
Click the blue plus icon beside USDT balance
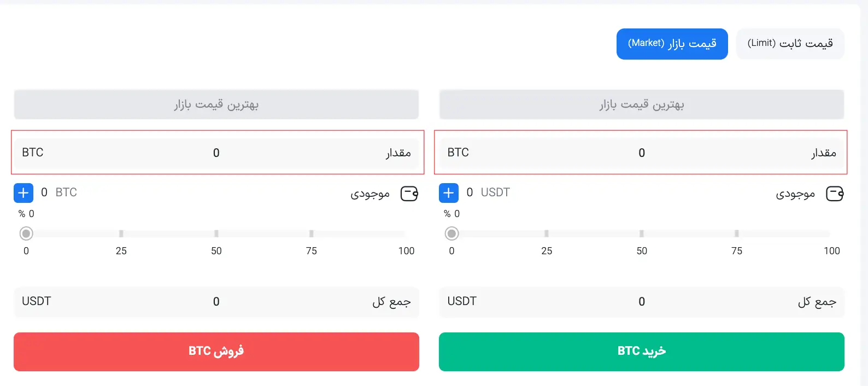[448, 192]
